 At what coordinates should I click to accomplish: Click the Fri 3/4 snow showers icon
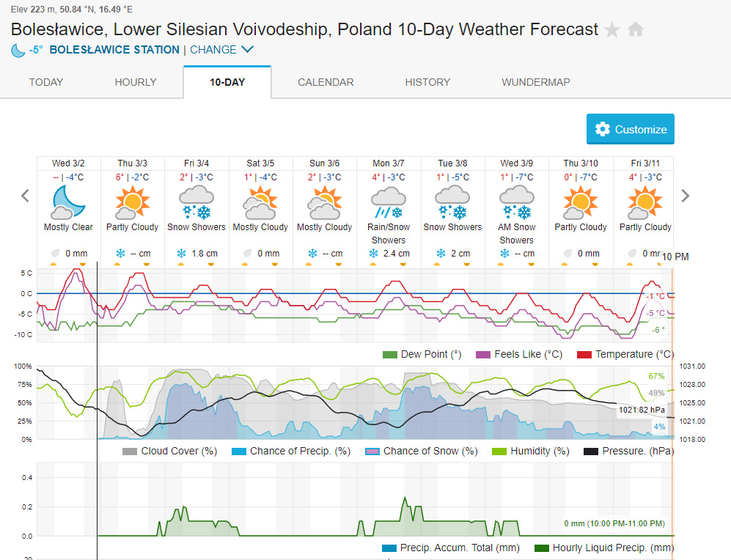coord(196,202)
